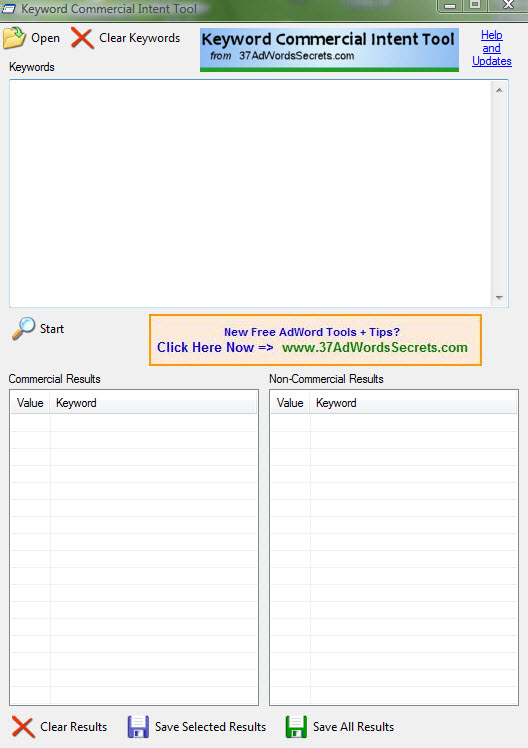Click the magnifying glass Start icon

(x=23, y=329)
